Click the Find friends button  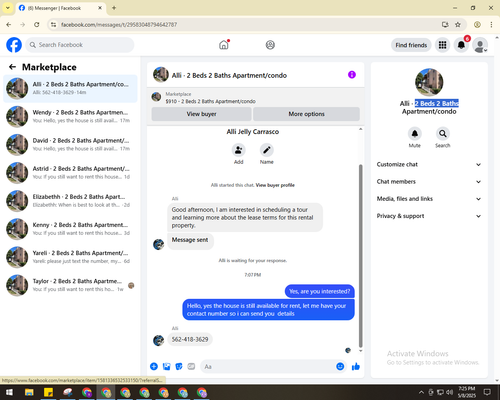pyautogui.click(x=411, y=45)
